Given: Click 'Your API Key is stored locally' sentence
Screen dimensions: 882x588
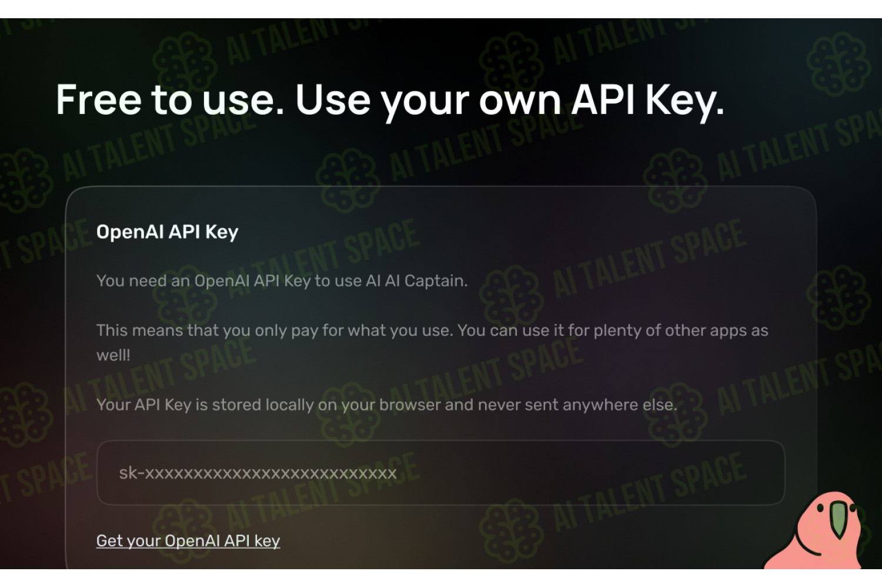Looking at the screenshot, I should click(x=387, y=405).
